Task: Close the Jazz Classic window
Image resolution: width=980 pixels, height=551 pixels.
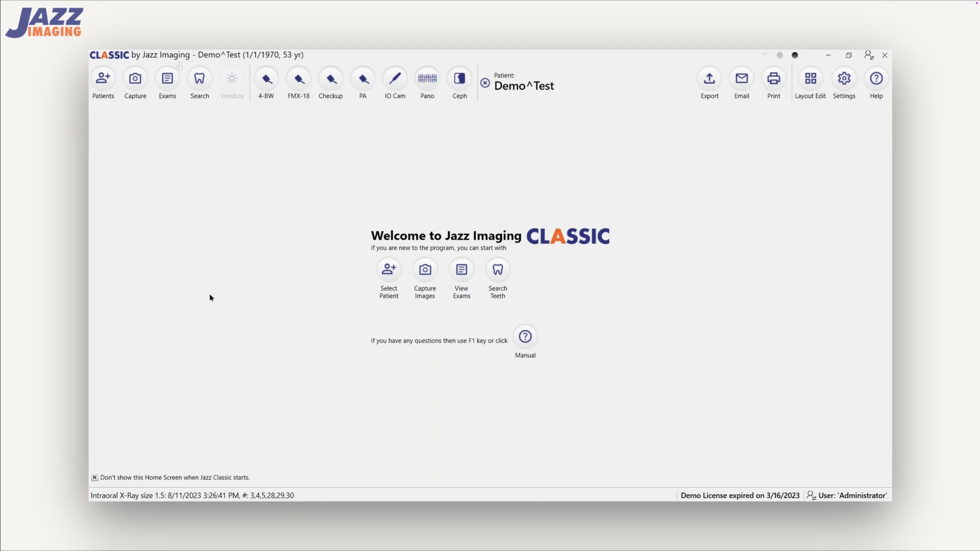Action: (x=885, y=55)
